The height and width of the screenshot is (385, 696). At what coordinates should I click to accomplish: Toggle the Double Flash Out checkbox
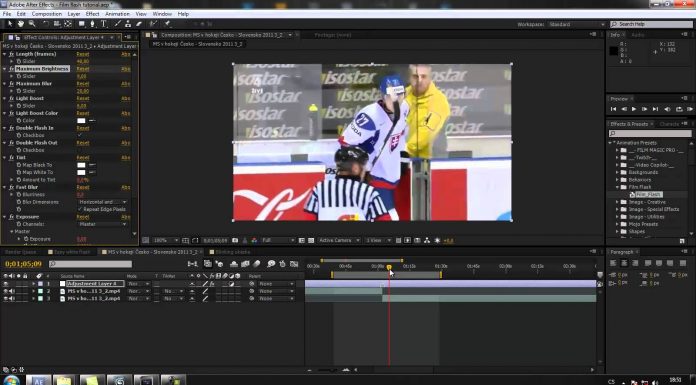coord(80,150)
